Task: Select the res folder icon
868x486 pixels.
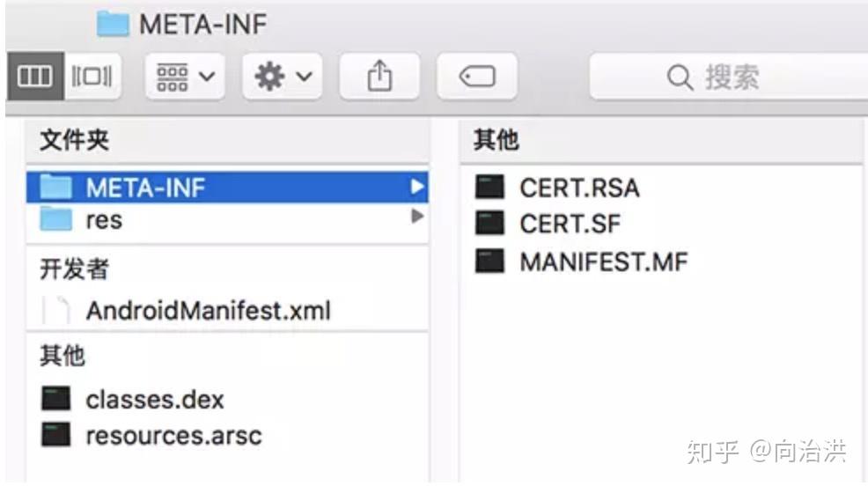Action: 56,219
